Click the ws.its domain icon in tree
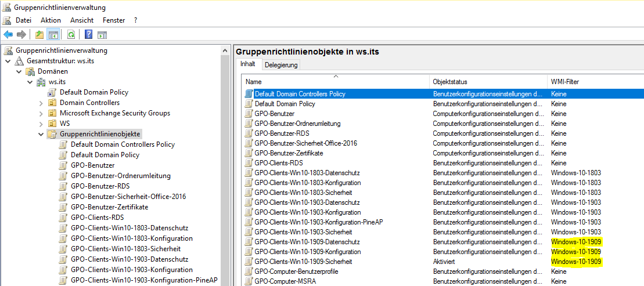This screenshot has width=644, height=286. (x=41, y=82)
